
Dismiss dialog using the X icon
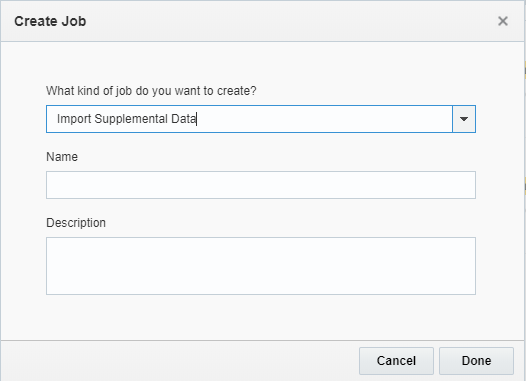(503, 21)
